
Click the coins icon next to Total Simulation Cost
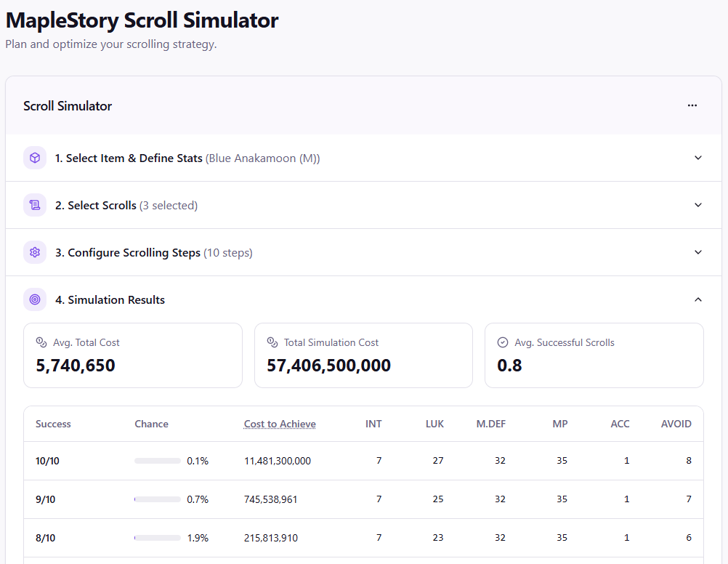[272, 342]
